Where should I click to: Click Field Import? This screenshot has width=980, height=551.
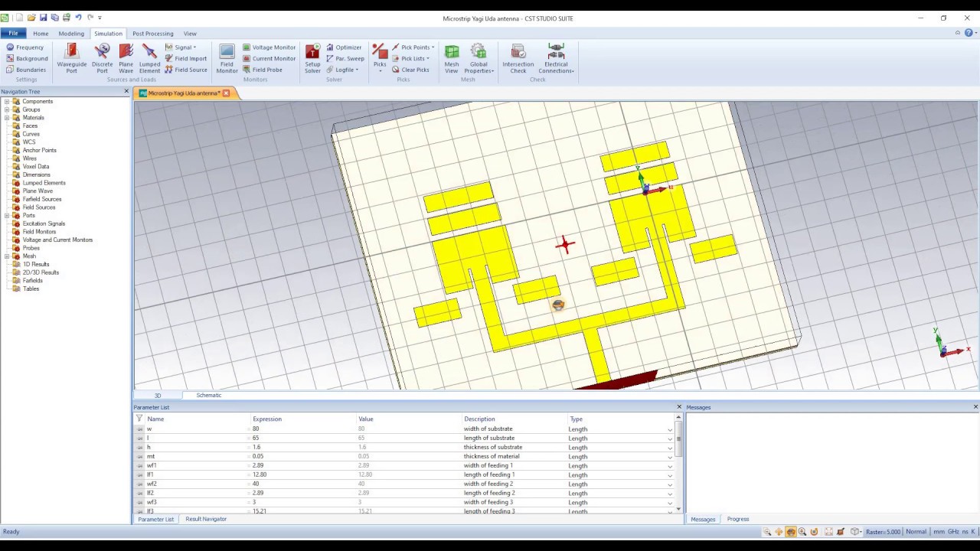(186, 58)
